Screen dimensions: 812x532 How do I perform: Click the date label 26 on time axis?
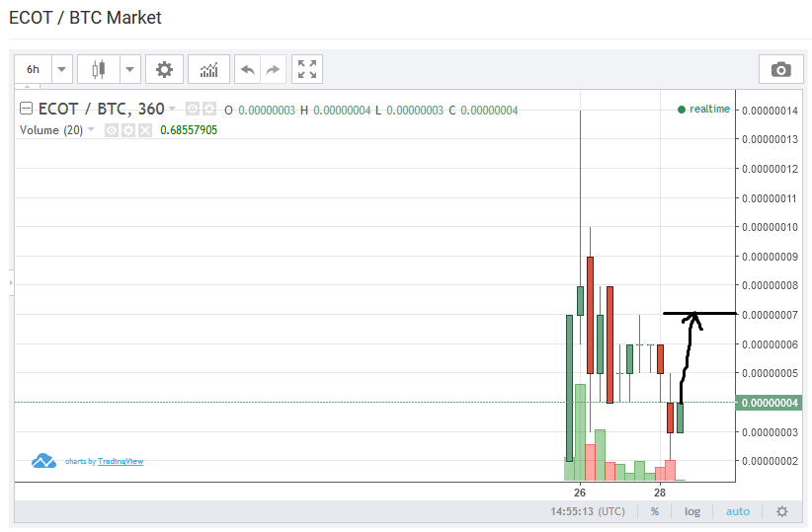tap(580, 493)
